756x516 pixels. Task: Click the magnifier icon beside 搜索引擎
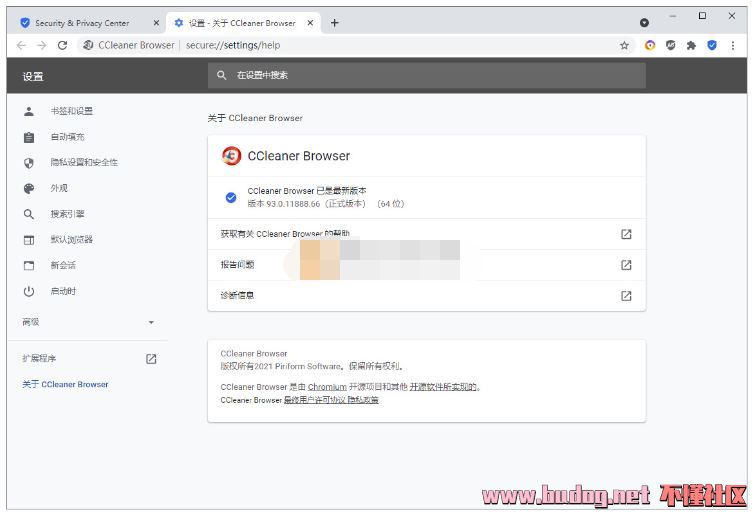(29, 214)
